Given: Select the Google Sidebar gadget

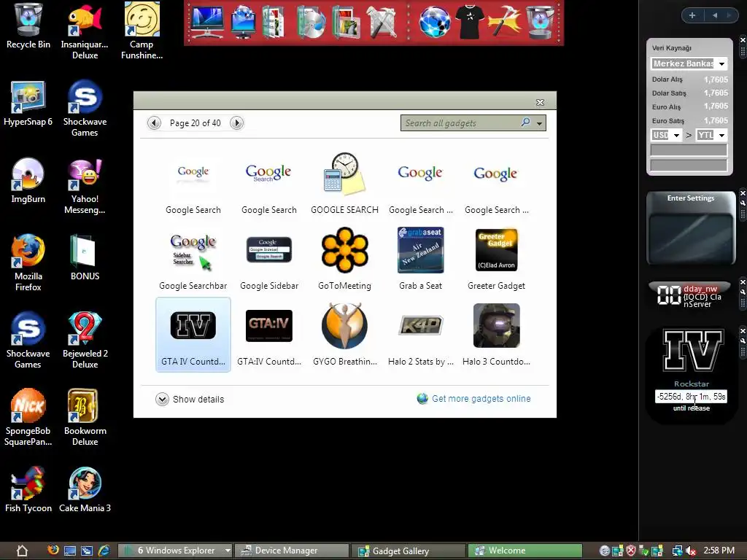Looking at the screenshot, I should [268, 259].
